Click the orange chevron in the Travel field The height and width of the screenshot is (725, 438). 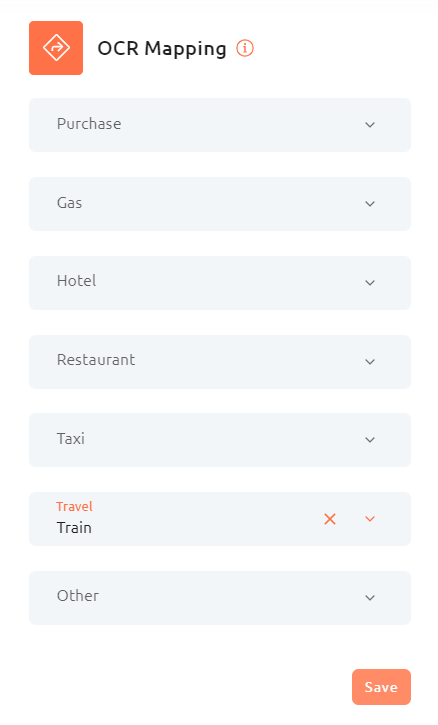[x=370, y=519]
